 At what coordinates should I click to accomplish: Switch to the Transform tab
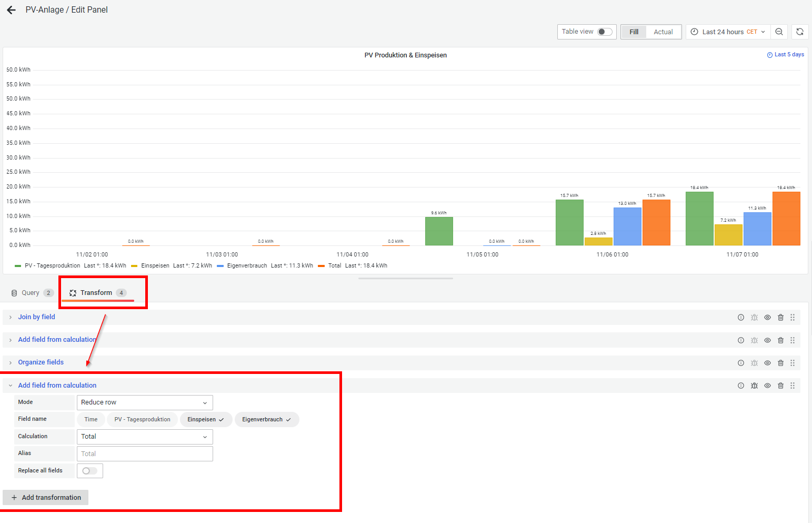[x=98, y=293]
